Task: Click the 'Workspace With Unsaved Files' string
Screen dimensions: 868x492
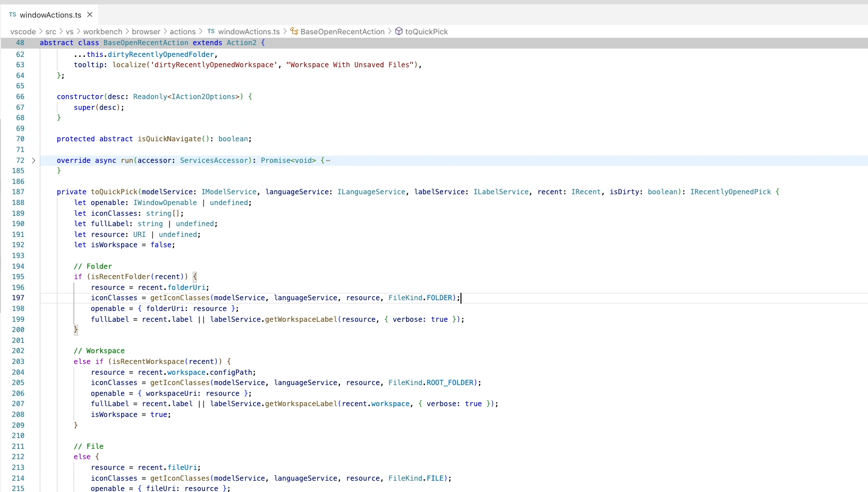Action: [x=350, y=65]
